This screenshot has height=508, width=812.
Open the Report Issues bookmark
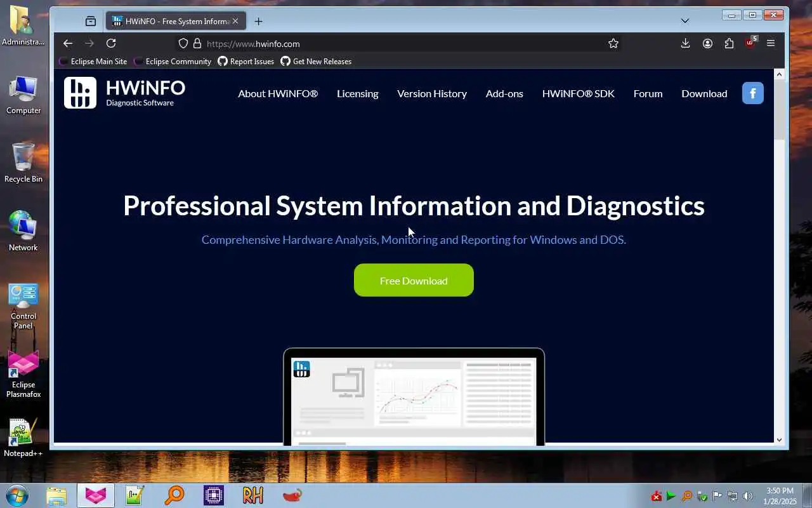(246, 62)
